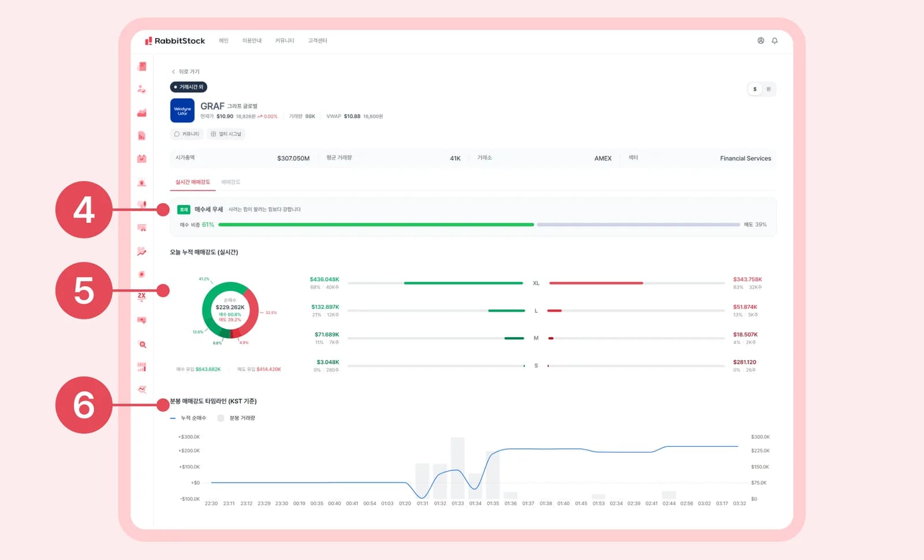
Task: Open the 2X leverage sidebar icon
Action: point(142,297)
